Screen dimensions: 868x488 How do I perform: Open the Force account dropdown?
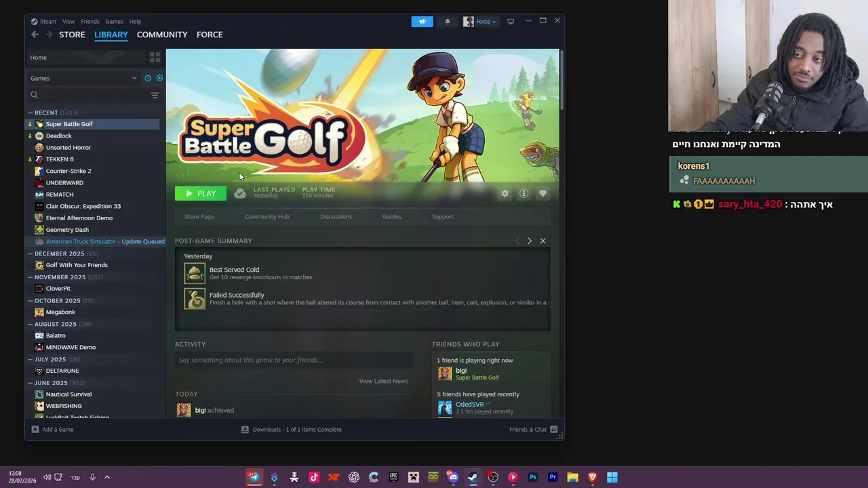(479, 21)
